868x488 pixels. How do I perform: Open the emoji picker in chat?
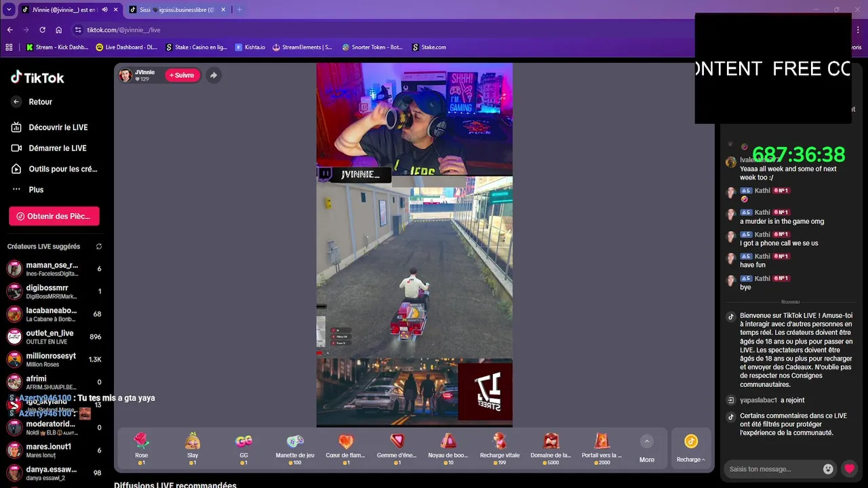coord(828,469)
